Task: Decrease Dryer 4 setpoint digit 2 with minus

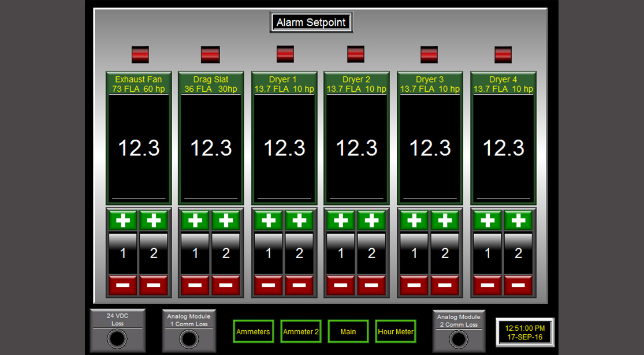Action: point(518,285)
